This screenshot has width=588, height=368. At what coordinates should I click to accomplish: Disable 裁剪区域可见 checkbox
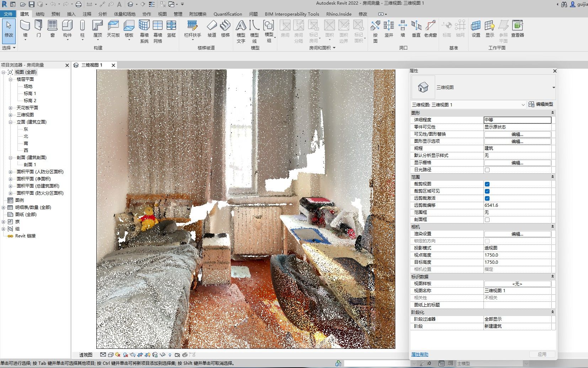487,191
